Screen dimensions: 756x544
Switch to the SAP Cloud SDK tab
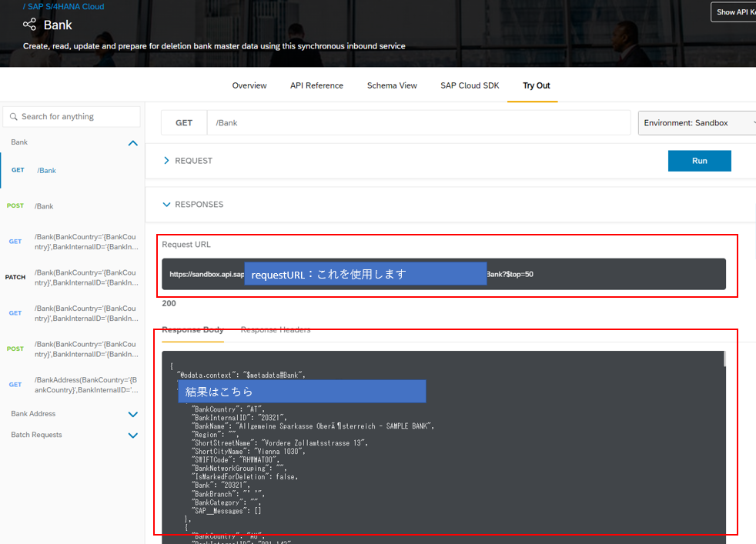pos(470,85)
